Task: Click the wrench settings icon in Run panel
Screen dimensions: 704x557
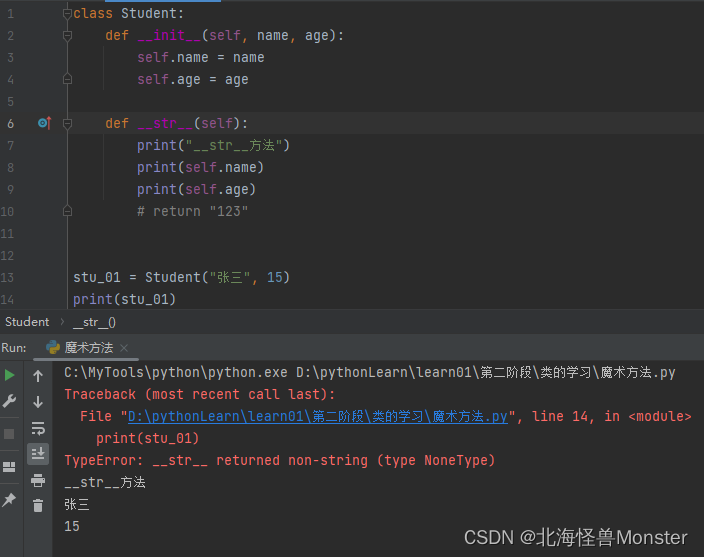Action: click(9, 401)
